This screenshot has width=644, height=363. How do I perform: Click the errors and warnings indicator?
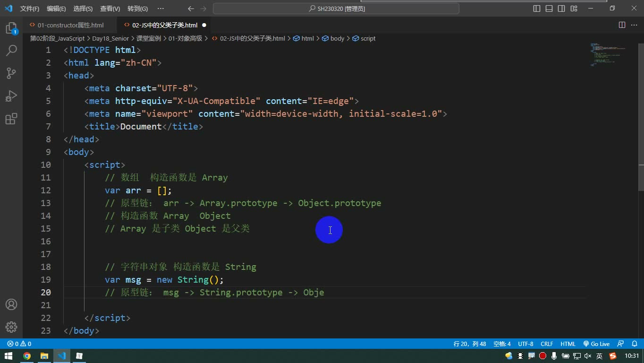tap(19, 344)
